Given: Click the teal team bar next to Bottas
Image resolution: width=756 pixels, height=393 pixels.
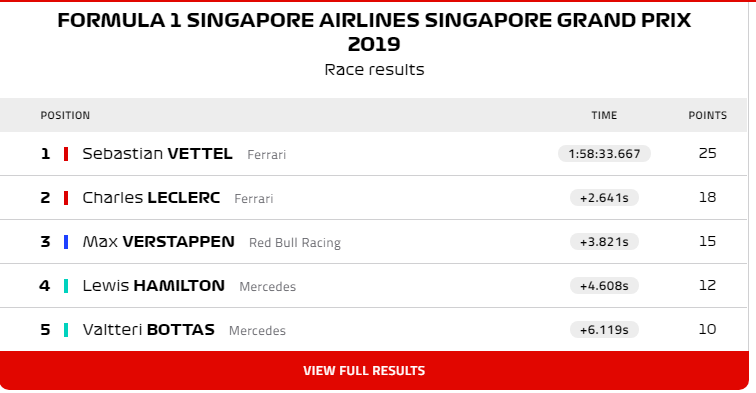Looking at the screenshot, I should point(66,330).
